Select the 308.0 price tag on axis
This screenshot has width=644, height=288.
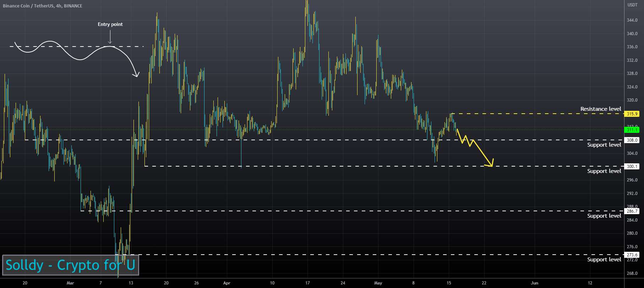(x=632, y=140)
